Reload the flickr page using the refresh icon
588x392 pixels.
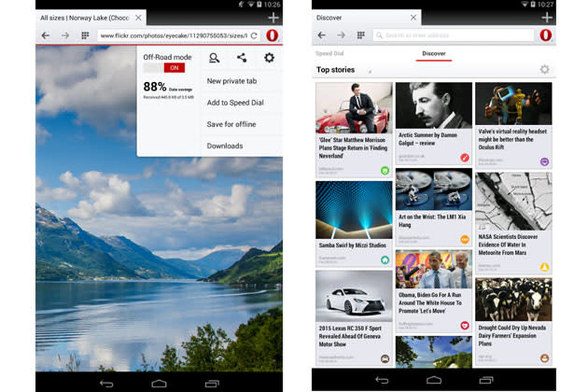(x=254, y=35)
